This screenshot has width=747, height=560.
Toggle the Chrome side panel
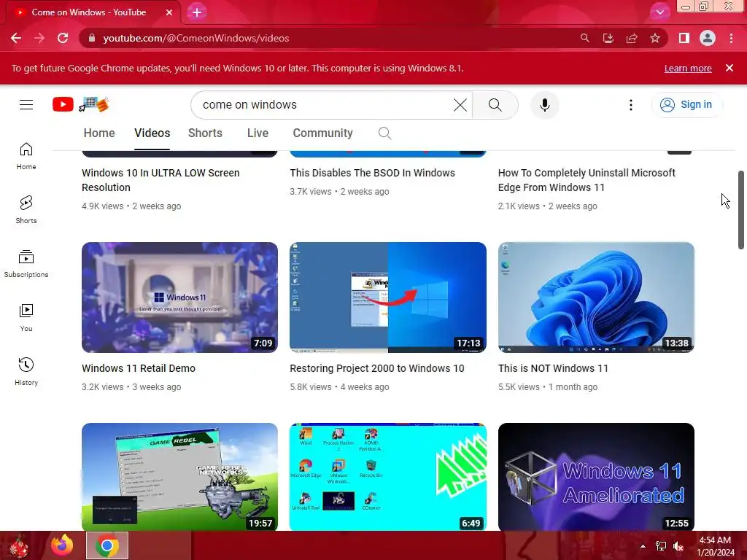(x=684, y=38)
